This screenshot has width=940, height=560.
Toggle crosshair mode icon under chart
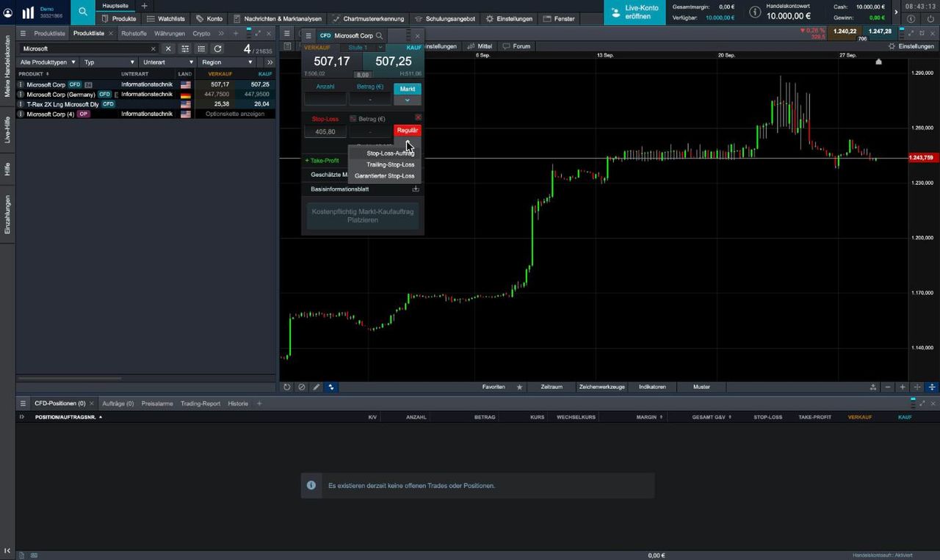click(x=917, y=387)
